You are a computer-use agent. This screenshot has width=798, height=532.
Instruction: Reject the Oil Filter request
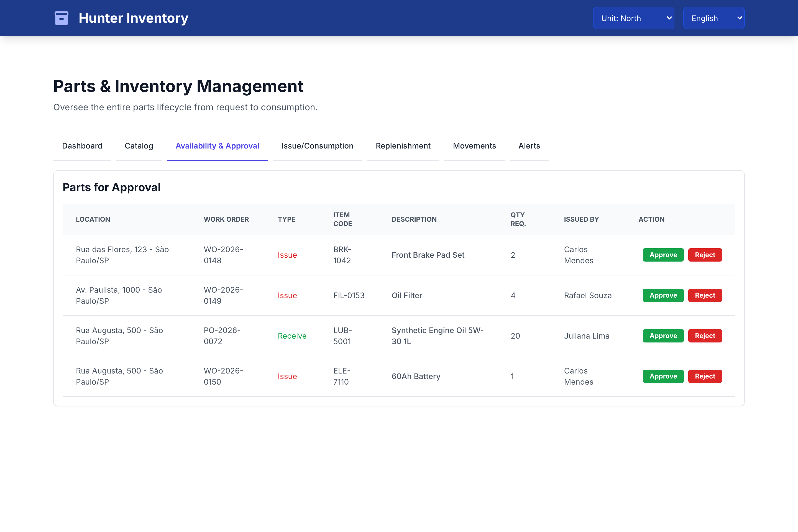705,295
